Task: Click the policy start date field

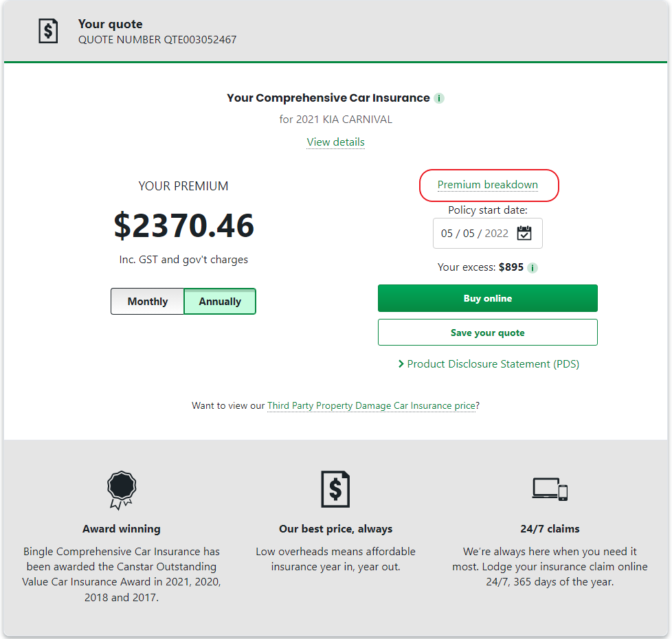Action: 474,234
